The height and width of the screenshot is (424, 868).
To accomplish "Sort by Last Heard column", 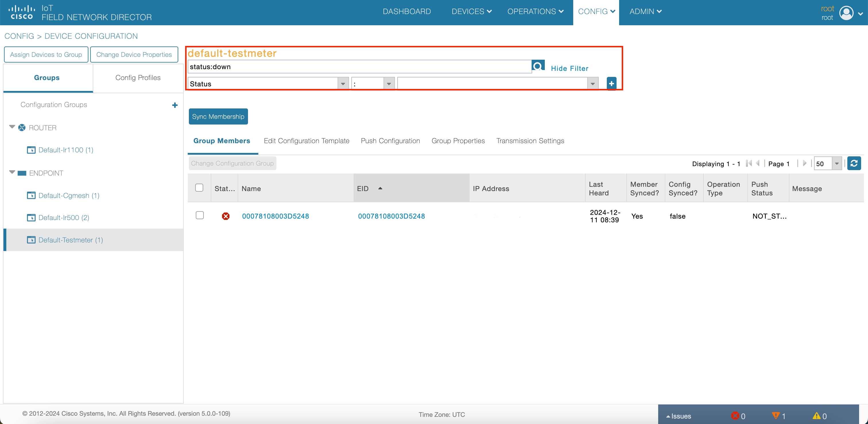I will coord(606,188).
